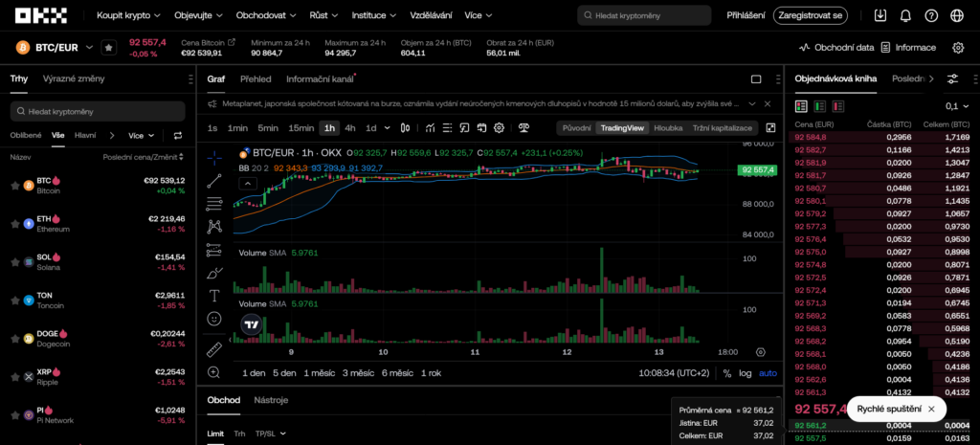This screenshot has height=445, width=980.
Task: Collapse the chart indicator legend
Action: (x=248, y=184)
